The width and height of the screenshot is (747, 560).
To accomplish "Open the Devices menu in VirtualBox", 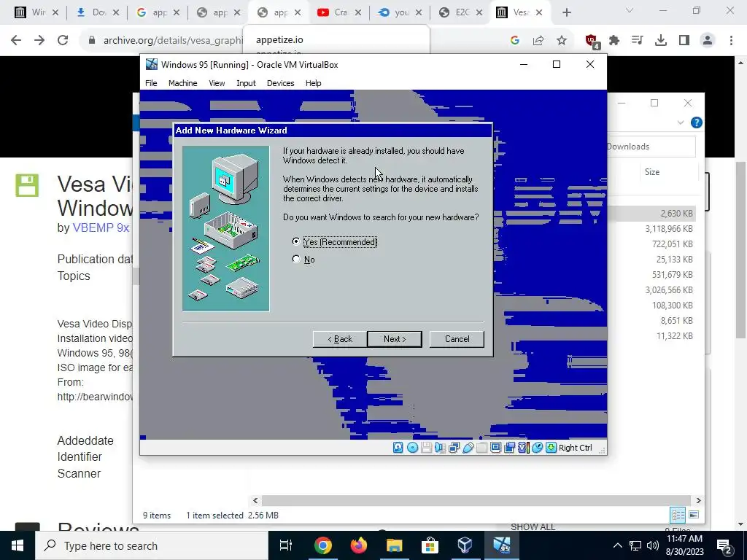I will tap(280, 83).
